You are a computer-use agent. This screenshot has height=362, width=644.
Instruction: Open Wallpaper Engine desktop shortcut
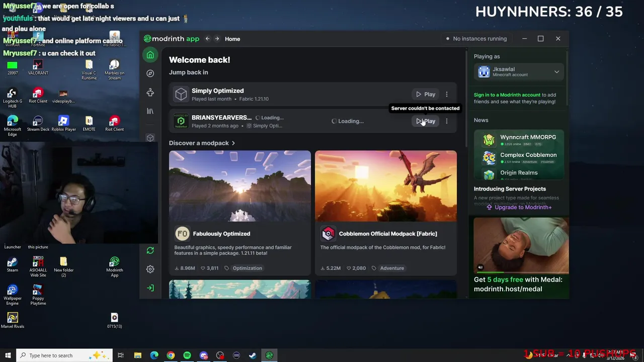click(x=12, y=295)
